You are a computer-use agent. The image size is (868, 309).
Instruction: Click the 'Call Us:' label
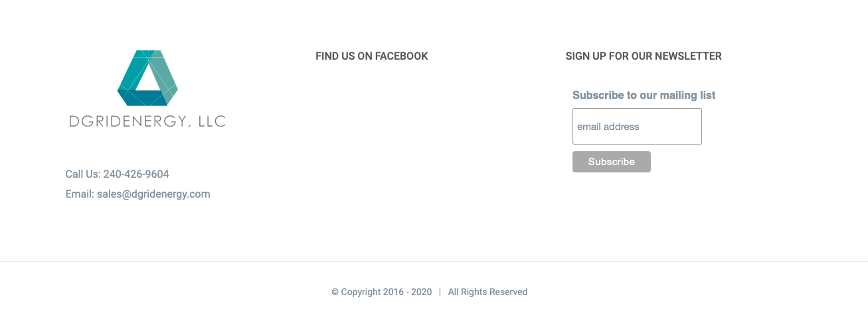[x=83, y=174]
